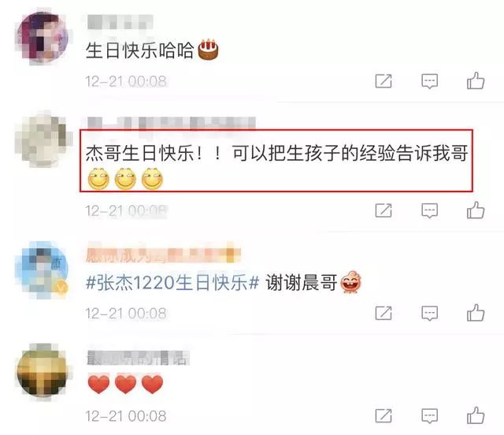This screenshot has width=504, height=435.
Task: Reply to the '谢谢晨哥' comment
Action: (x=429, y=313)
